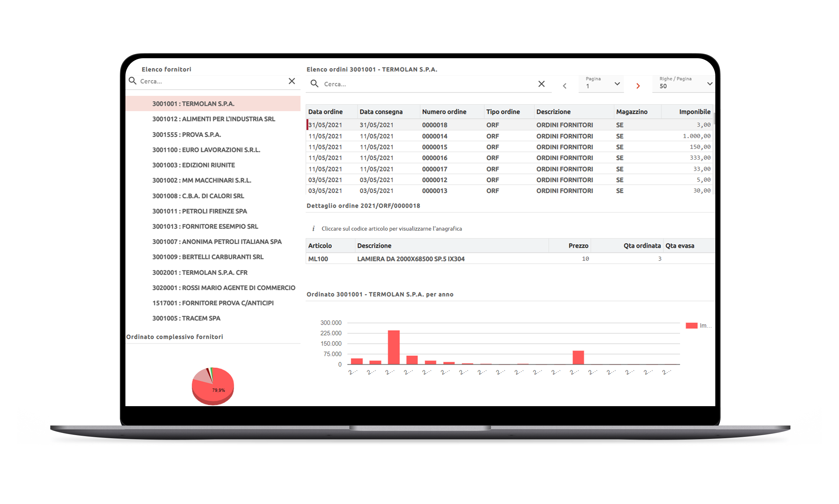839x504 pixels.
Task: Select supplier 3001001 : TERMOLAN S.P.A.
Action: [213, 104]
